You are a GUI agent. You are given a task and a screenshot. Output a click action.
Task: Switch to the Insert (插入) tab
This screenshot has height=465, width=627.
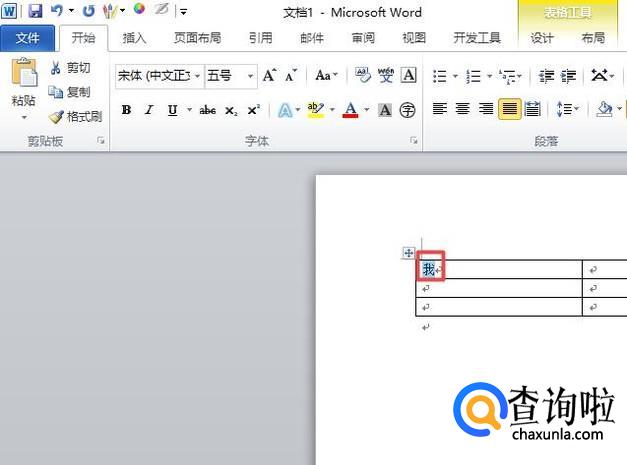[134, 38]
